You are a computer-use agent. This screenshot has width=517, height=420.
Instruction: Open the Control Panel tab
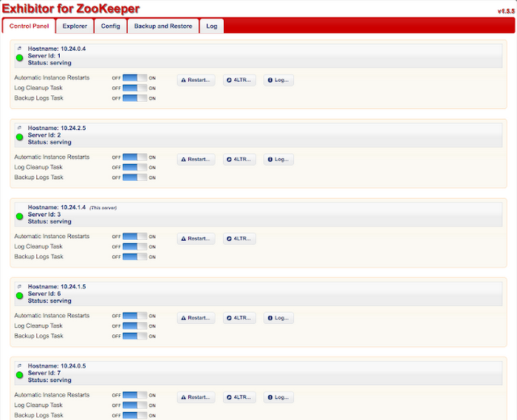pos(29,26)
